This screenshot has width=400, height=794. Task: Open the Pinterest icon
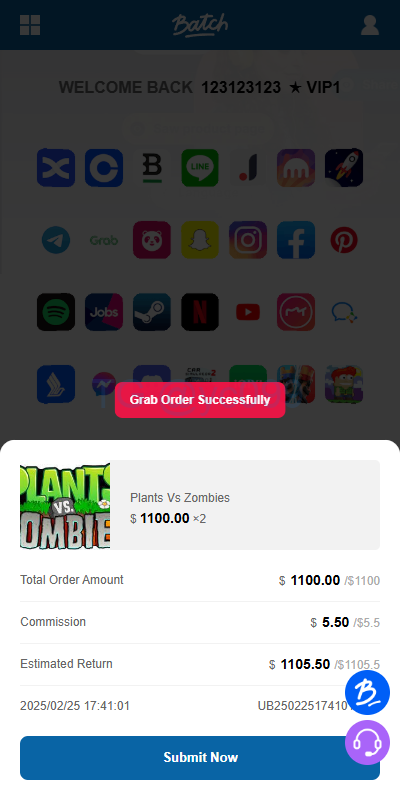click(344, 240)
